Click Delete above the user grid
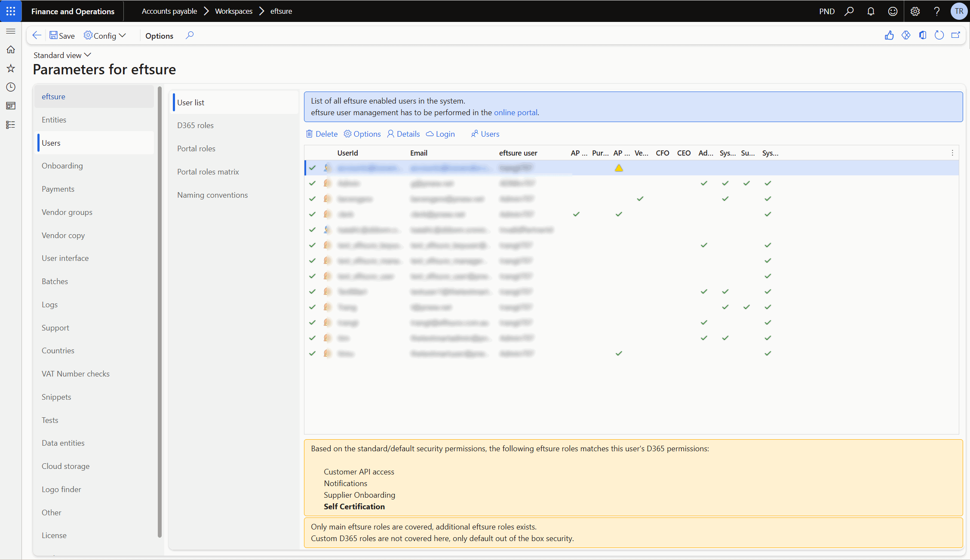The height and width of the screenshot is (560, 970). coord(322,134)
